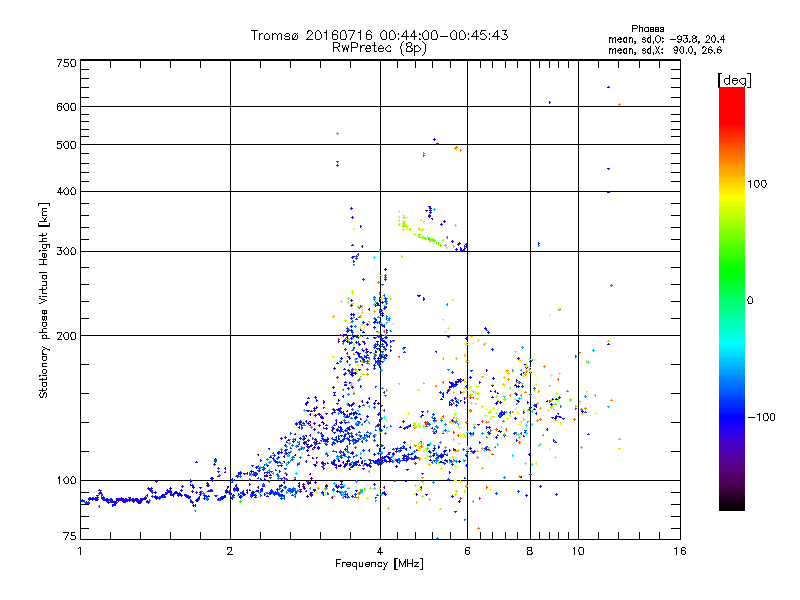800x600 pixels.
Task: Click colorbar tick label '0'
Action: point(750,300)
